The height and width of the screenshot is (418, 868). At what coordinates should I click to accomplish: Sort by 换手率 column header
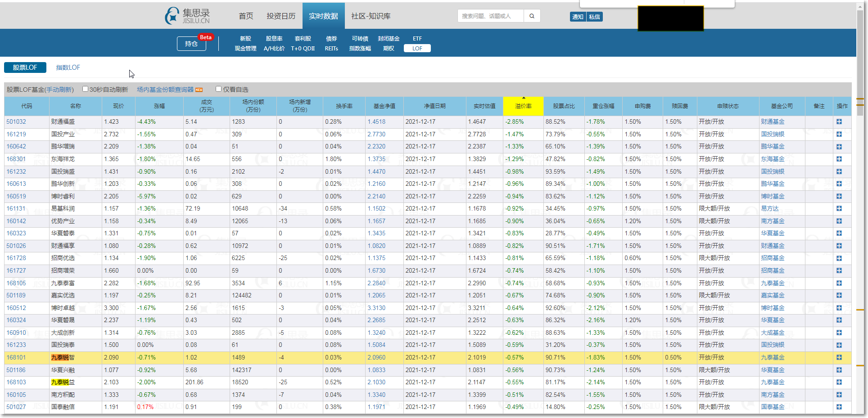[344, 106]
